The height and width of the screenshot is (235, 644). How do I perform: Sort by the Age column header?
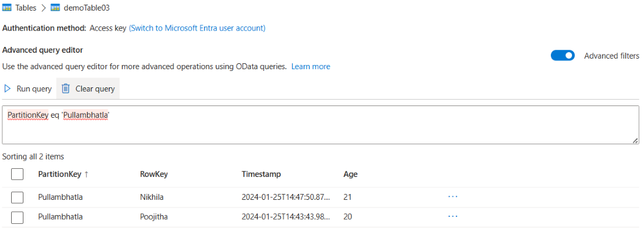[x=350, y=174]
